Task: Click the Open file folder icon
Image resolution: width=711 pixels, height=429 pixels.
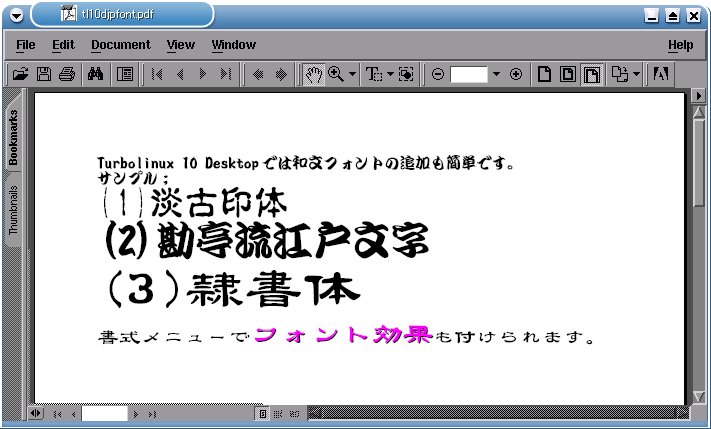Action: pyautogui.click(x=20, y=74)
